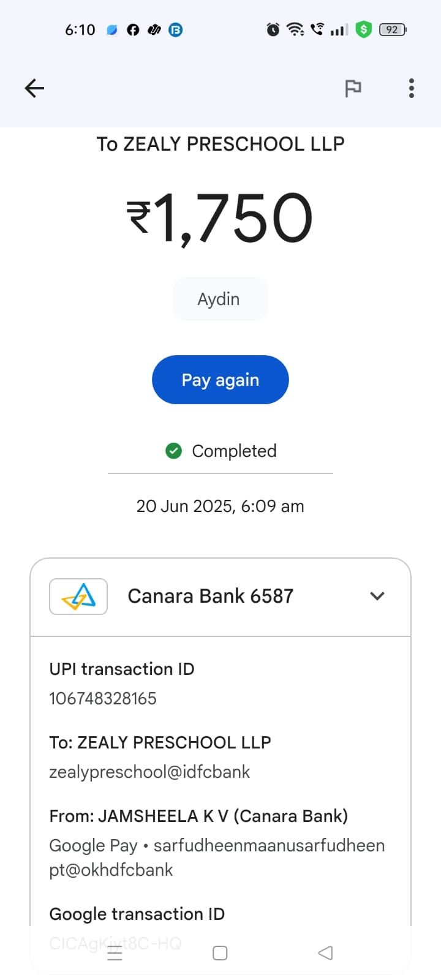Tap the back arrow icon
The width and height of the screenshot is (441, 980).
pos(34,88)
